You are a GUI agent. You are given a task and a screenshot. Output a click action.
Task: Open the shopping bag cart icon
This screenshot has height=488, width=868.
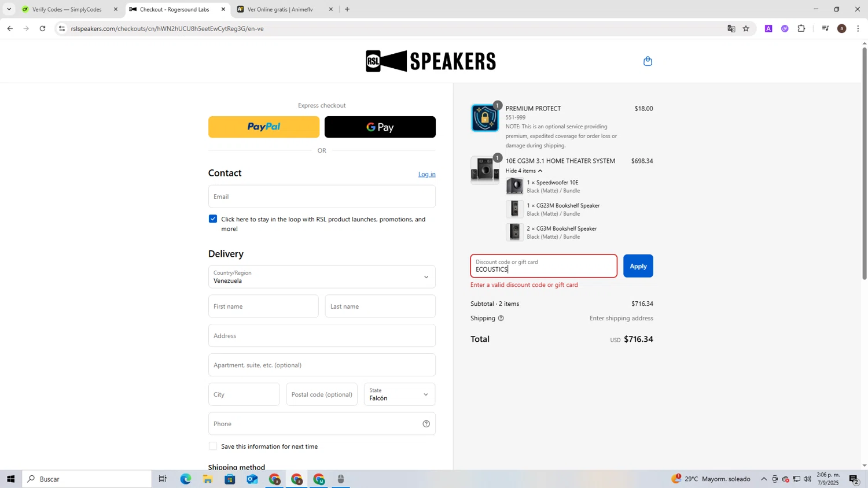(x=648, y=61)
